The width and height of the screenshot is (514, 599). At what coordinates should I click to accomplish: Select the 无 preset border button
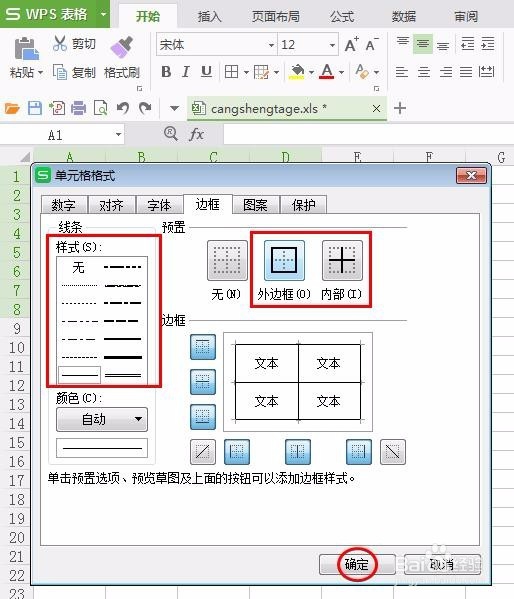point(227,260)
